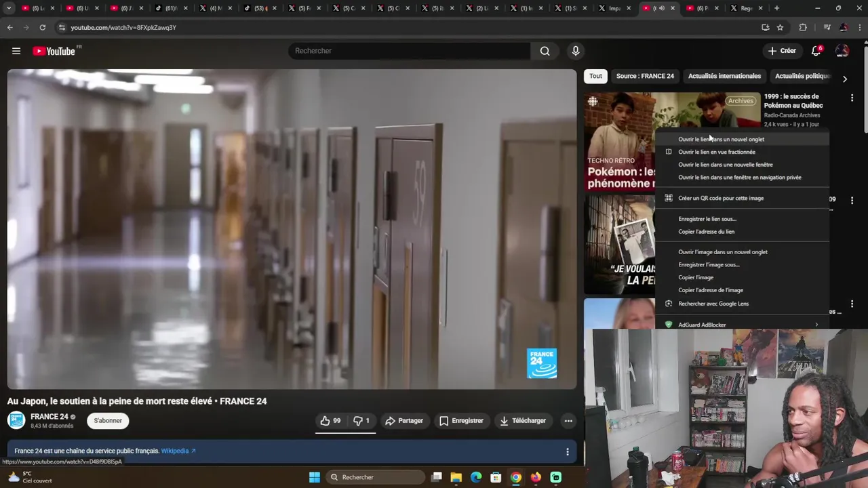Choose Rechercher avec Google Lens
The image size is (868, 488).
point(742,304)
